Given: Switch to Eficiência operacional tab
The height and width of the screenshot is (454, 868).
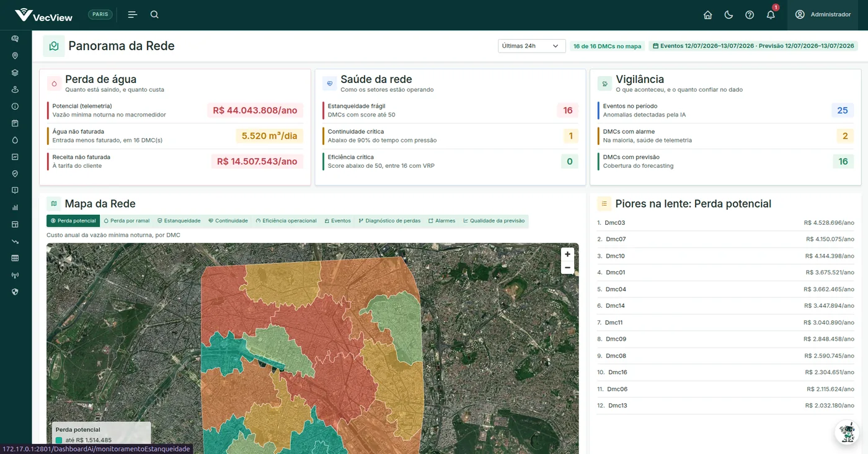Looking at the screenshot, I should (286, 220).
